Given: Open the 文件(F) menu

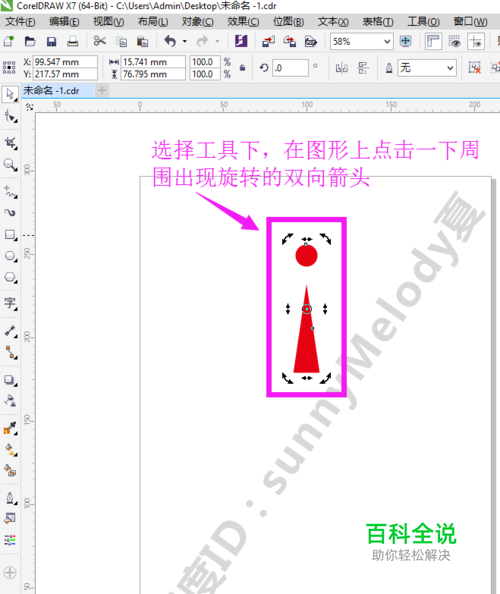Looking at the screenshot, I should point(20,22).
